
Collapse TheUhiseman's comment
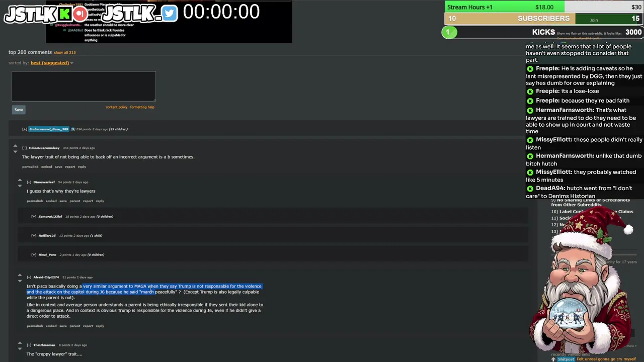click(29, 345)
